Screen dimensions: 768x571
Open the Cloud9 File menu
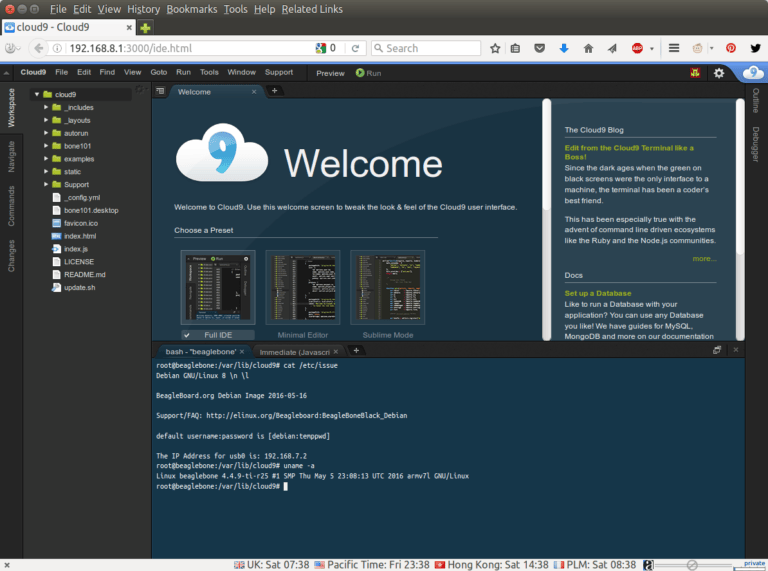[61, 72]
